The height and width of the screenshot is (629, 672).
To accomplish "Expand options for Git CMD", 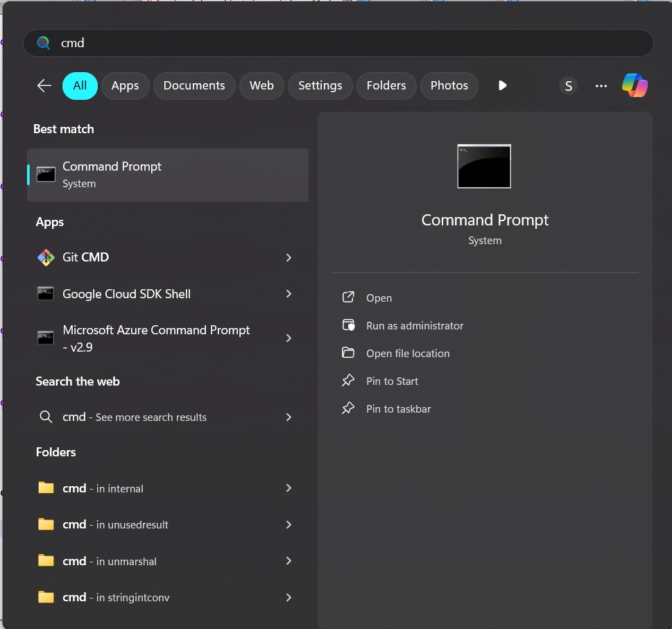I will (288, 257).
